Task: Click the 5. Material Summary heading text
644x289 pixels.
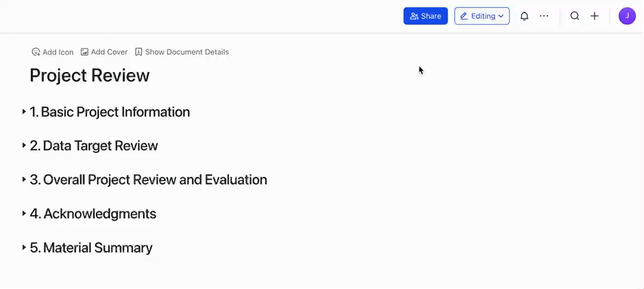Action: point(91,248)
